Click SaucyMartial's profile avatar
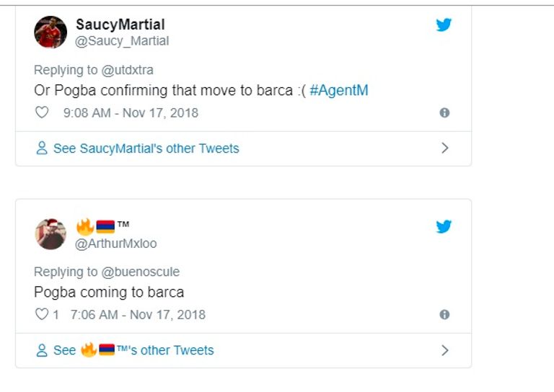 tap(50, 32)
